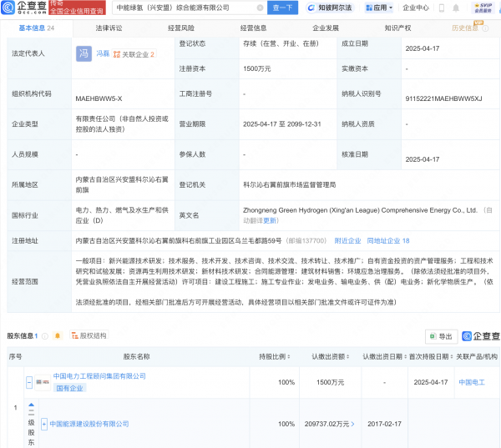Select taxpayer ID 91152221MAEHBWW5XJ
The height and width of the screenshot is (448, 501).
click(x=444, y=98)
